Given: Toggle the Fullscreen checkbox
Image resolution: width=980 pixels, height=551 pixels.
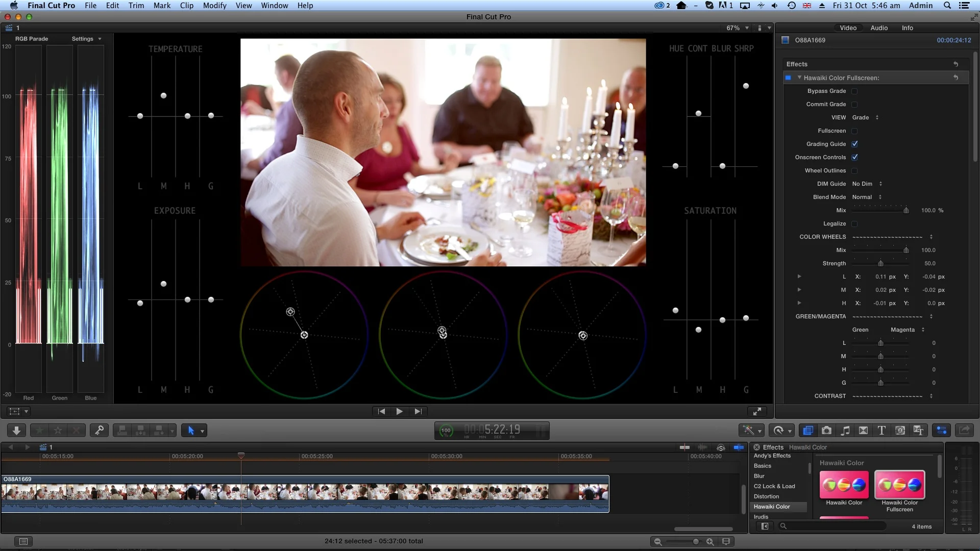Looking at the screenshot, I should tap(854, 131).
